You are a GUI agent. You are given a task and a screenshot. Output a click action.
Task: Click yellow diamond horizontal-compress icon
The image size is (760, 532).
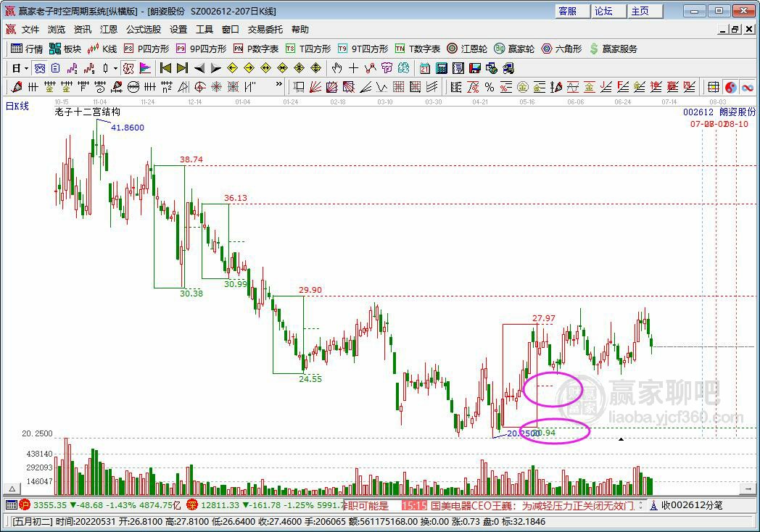click(x=282, y=68)
